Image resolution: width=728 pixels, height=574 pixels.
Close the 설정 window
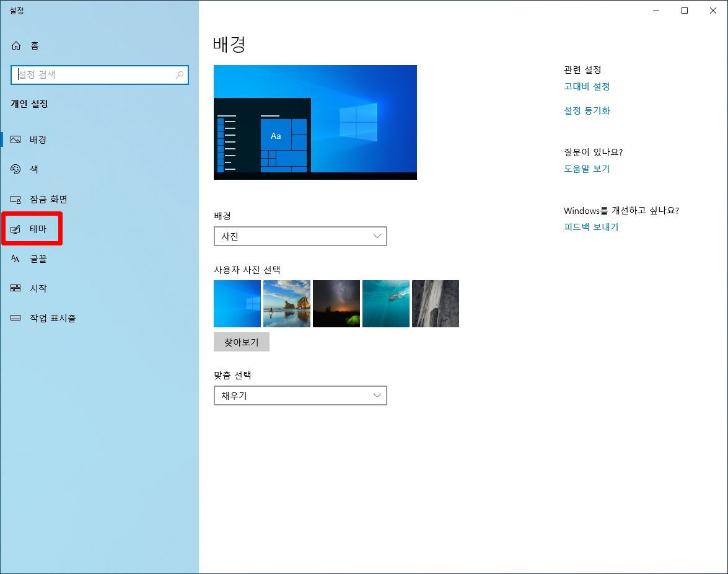pos(713,11)
